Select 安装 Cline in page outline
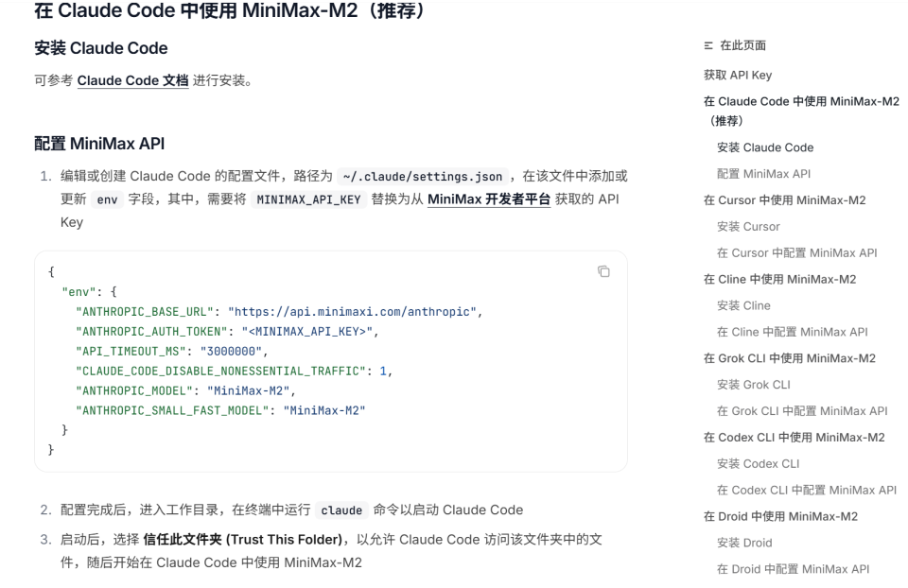 pos(743,305)
